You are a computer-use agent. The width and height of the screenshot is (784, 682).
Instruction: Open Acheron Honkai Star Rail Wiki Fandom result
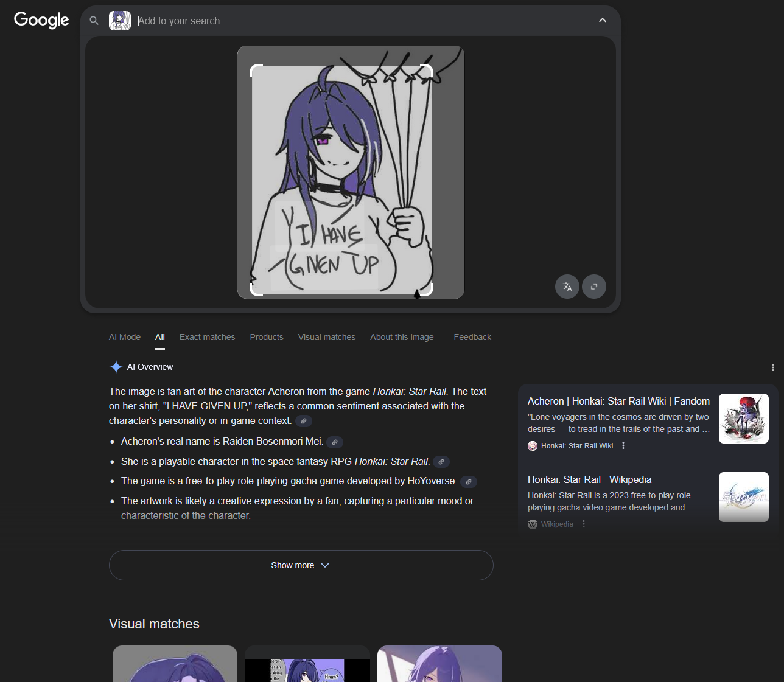point(618,401)
